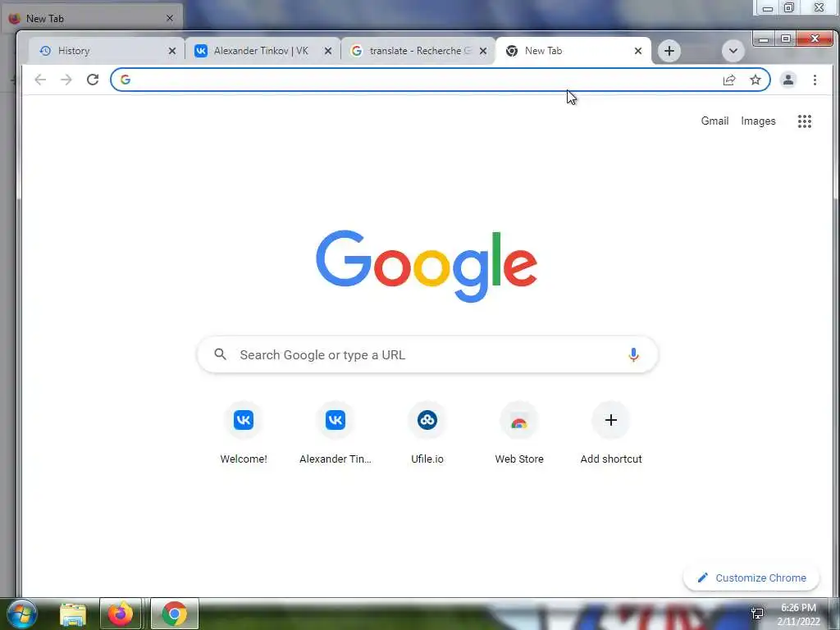Switch to Firefox on the taskbar
Screen dimensions: 840x630
click(x=121, y=614)
